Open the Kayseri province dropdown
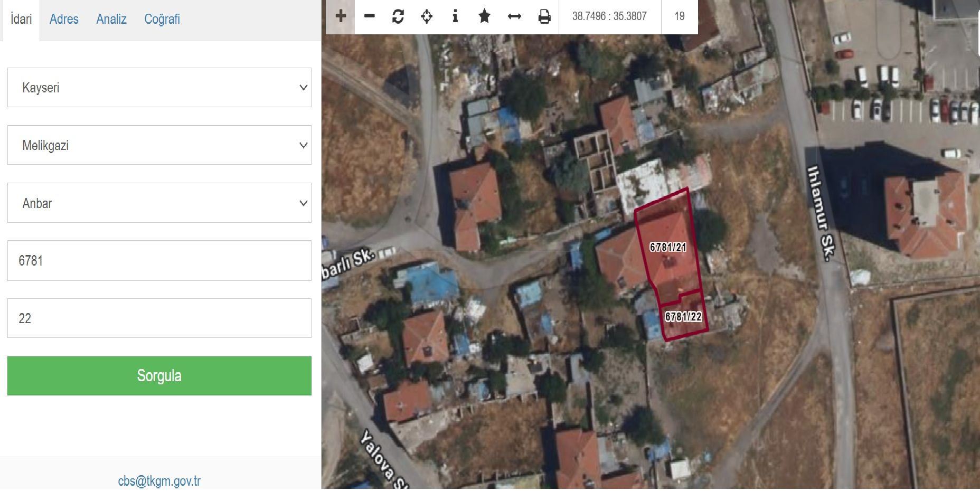The width and height of the screenshot is (980, 491). click(159, 88)
